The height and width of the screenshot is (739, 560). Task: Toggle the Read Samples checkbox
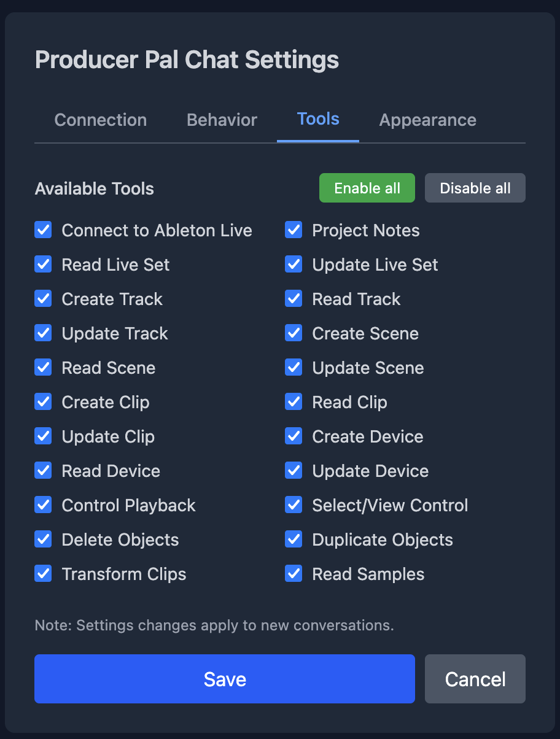pyautogui.click(x=294, y=574)
